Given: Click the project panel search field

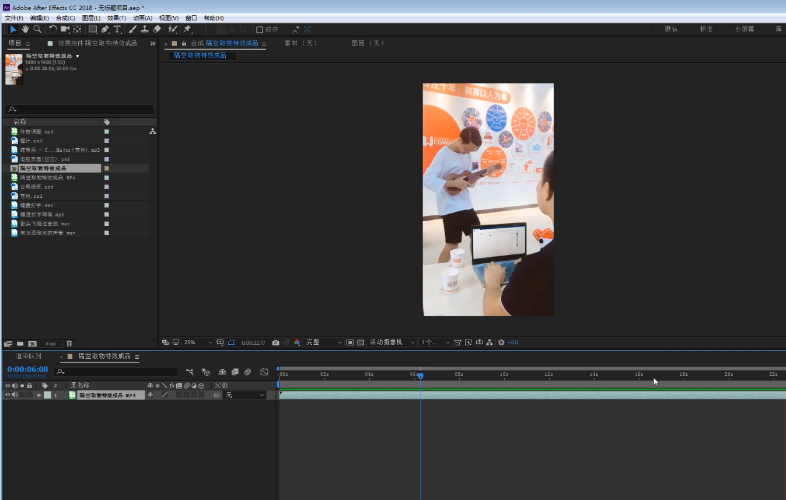Looking at the screenshot, I should coord(80,109).
